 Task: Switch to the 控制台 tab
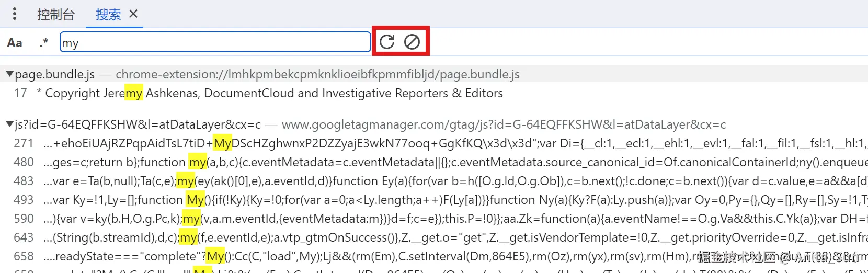point(56,15)
